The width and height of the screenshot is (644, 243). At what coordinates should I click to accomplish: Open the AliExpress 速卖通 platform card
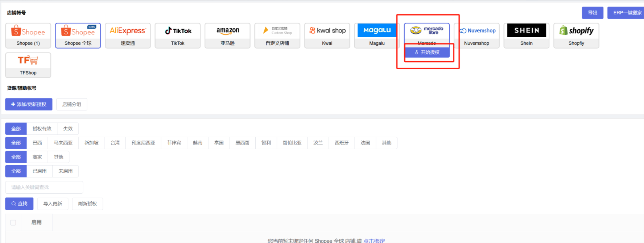click(128, 35)
